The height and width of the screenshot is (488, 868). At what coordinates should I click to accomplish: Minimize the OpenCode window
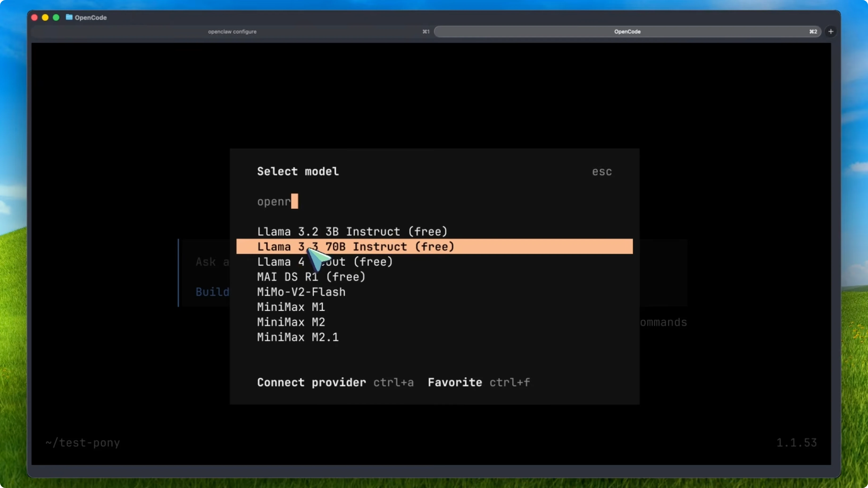click(x=45, y=17)
